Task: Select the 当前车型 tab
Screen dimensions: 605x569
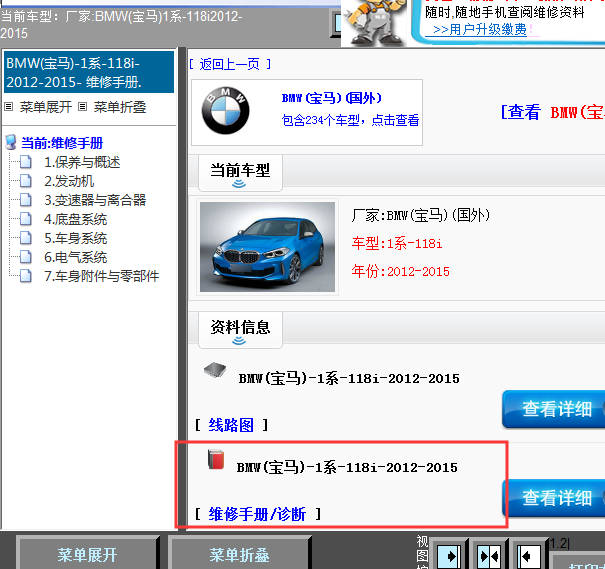Action: click(x=240, y=173)
